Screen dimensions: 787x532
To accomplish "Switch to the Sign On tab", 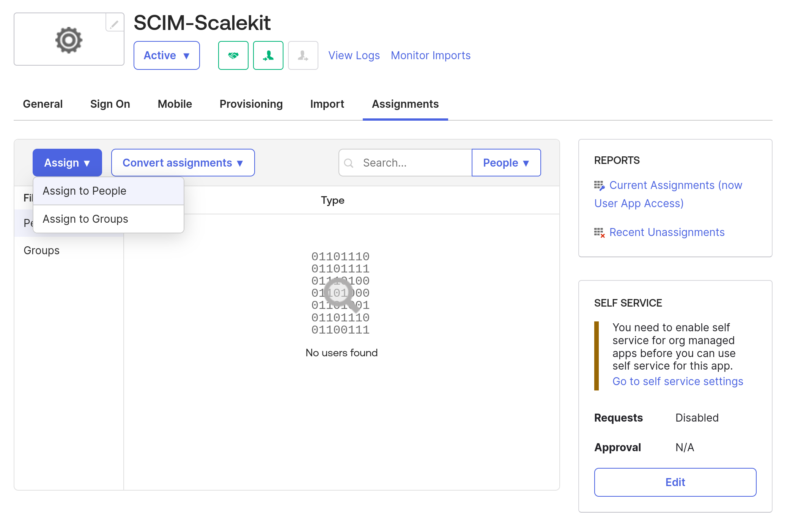I will (110, 103).
